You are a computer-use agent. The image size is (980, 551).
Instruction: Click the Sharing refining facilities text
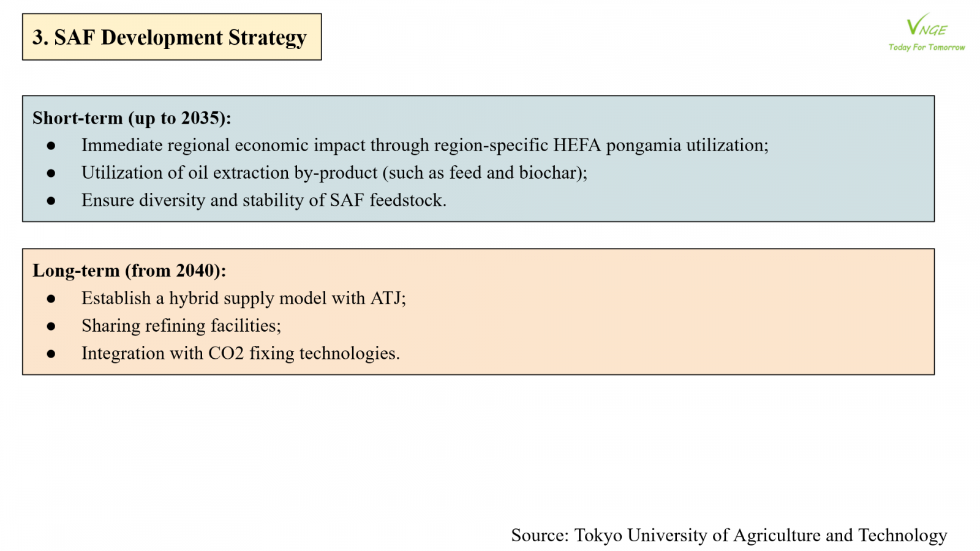click(x=181, y=326)
